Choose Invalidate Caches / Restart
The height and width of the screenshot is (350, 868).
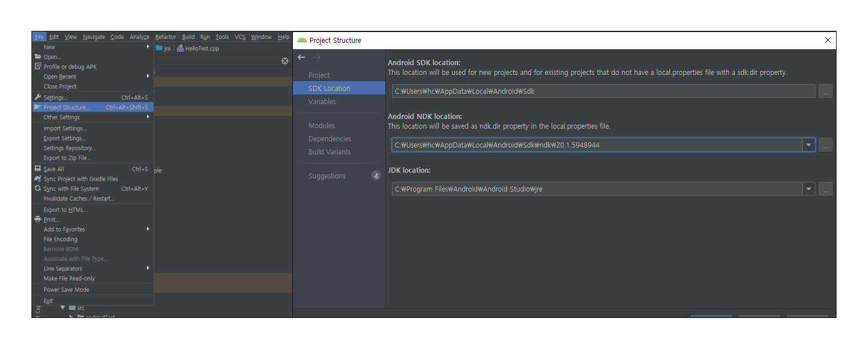point(79,198)
